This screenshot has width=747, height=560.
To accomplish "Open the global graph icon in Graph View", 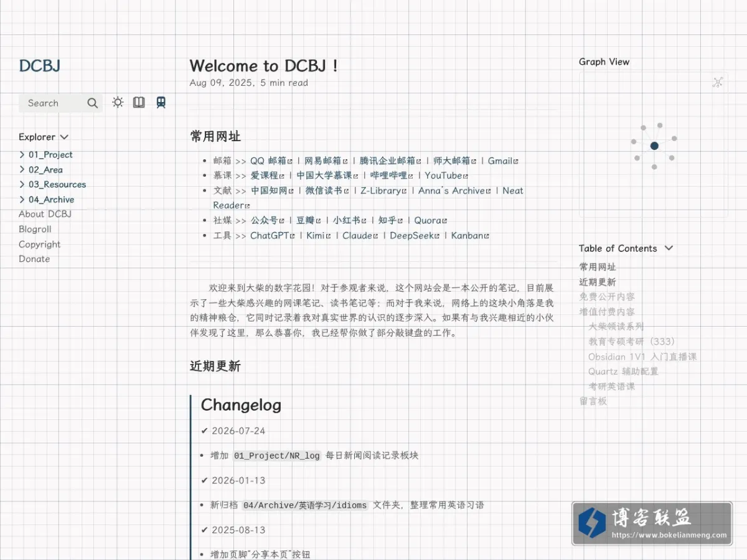I will tap(718, 82).
